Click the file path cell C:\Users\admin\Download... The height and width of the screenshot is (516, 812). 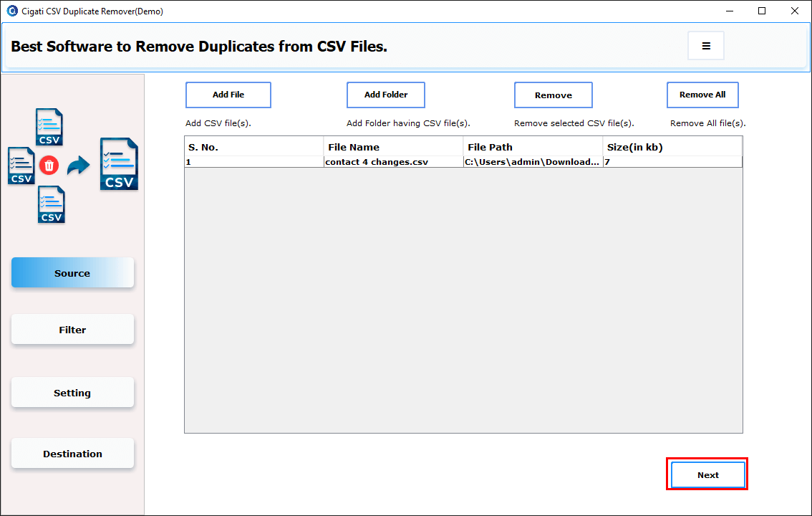533,162
